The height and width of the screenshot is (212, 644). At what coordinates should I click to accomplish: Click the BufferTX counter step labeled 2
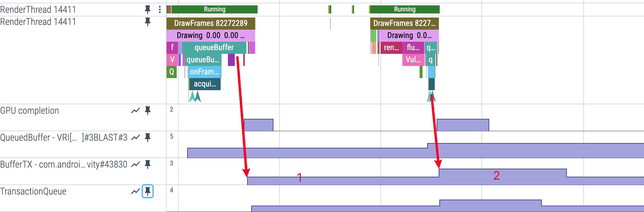pos(502,173)
